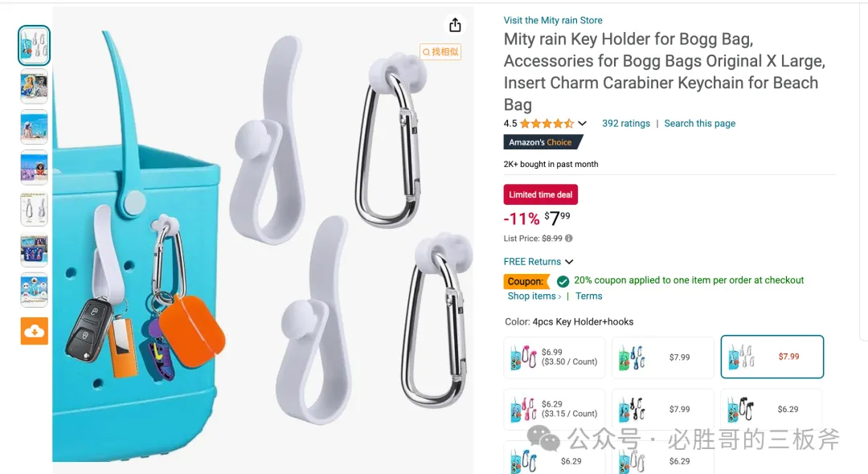Viewport: 868px width, 474px height.
Task: Open the Visit the Mity rain Store link
Action: [552, 20]
